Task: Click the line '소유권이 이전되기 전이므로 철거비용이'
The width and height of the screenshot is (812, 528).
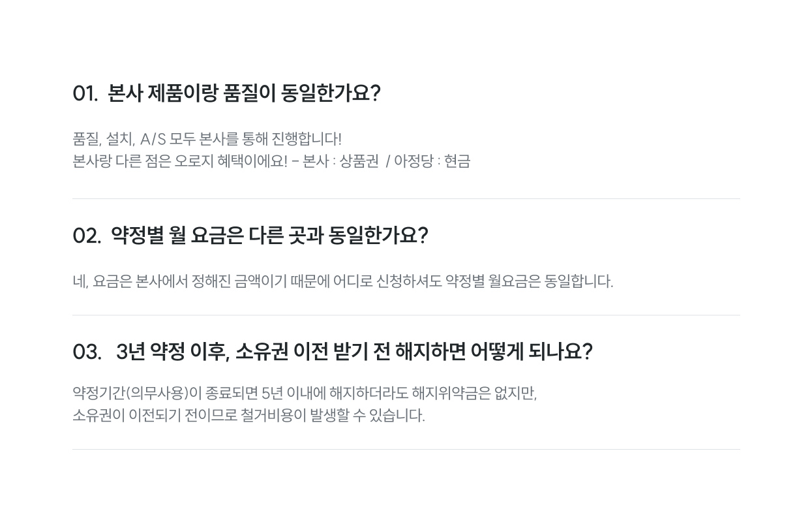Action: click(x=248, y=416)
